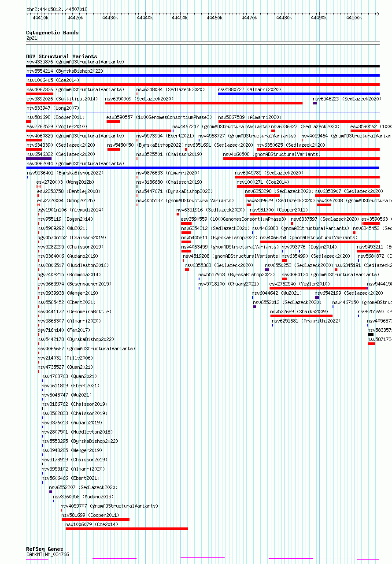Click the nsv5536401 (ByrskaBishop2022) label

(x=65, y=173)
